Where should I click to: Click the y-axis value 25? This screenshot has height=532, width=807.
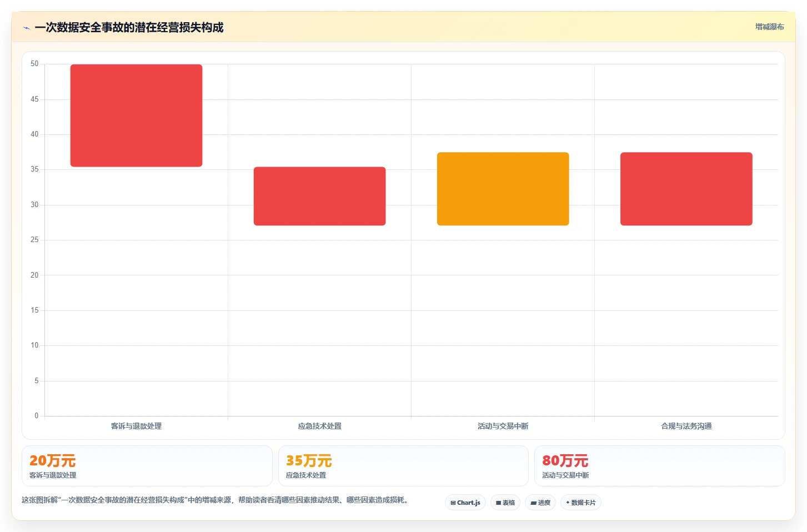pos(34,240)
